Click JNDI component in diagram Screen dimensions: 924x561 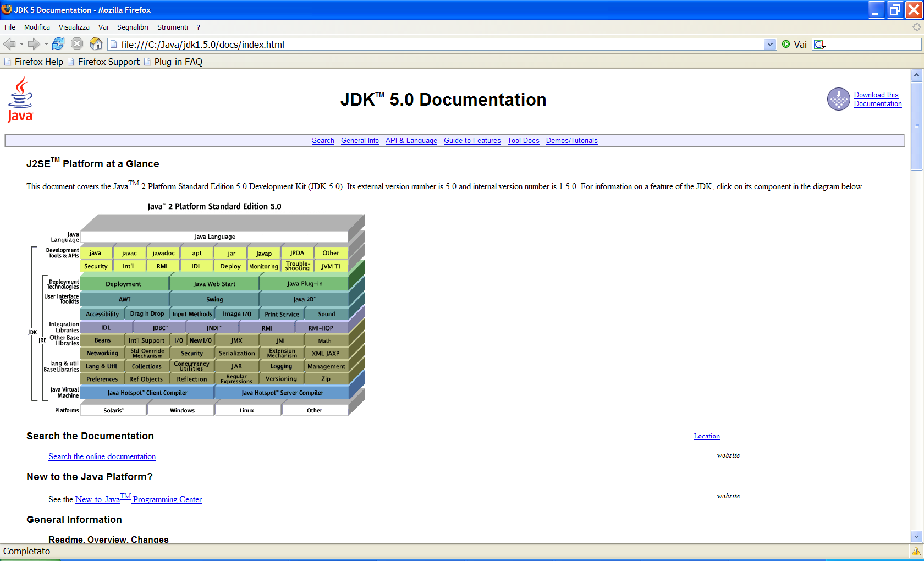[x=214, y=328]
